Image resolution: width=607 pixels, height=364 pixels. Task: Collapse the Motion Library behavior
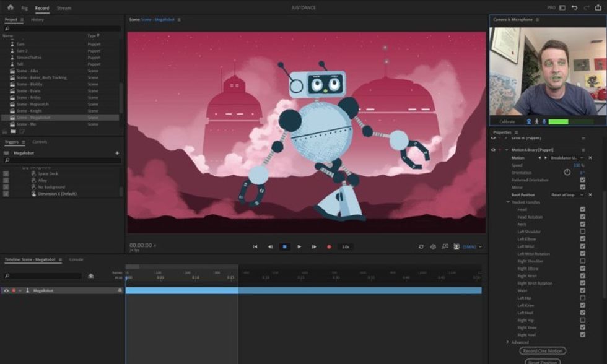[507, 150]
